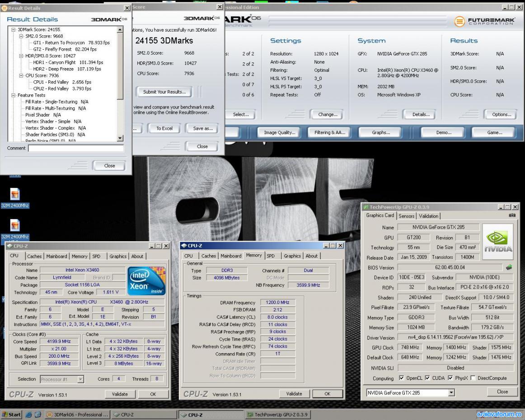Click the Result Details scrollbar down arrow
Viewport: 525px width, 420px height.
tap(120, 138)
